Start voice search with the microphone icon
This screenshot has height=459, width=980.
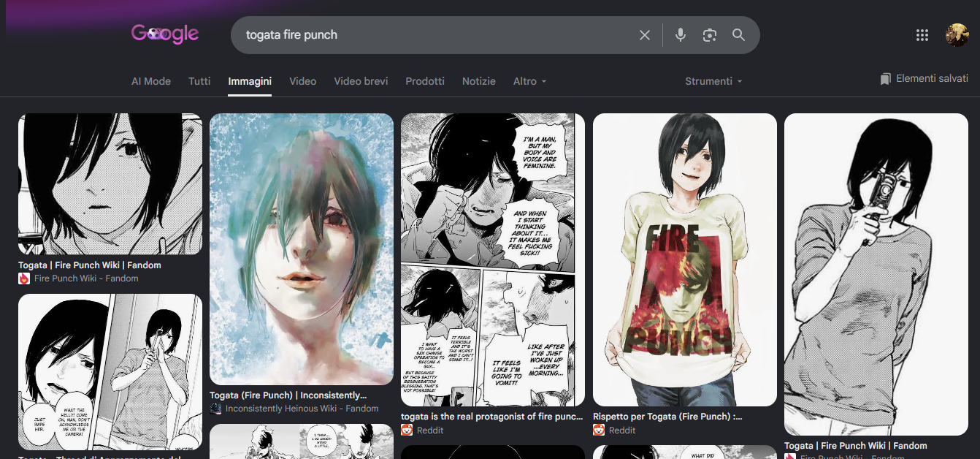[681, 35]
